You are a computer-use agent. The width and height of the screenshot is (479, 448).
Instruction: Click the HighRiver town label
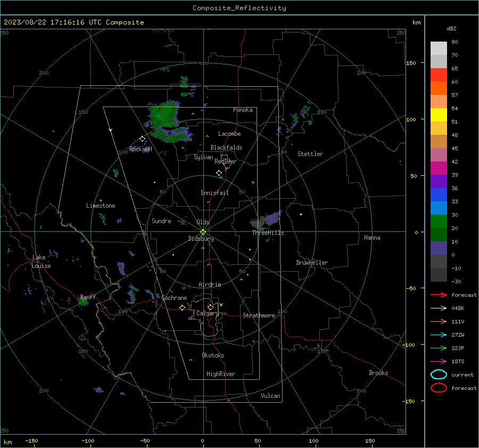(x=221, y=374)
